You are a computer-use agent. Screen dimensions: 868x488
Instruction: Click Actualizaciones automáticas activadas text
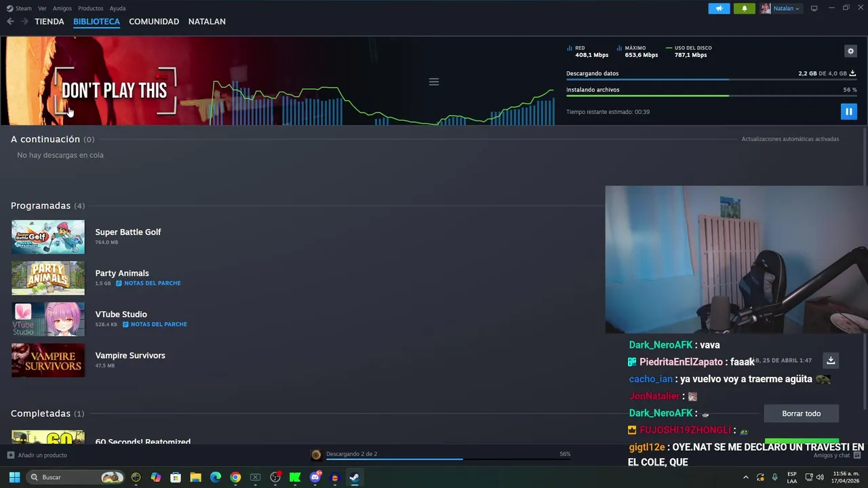click(790, 139)
